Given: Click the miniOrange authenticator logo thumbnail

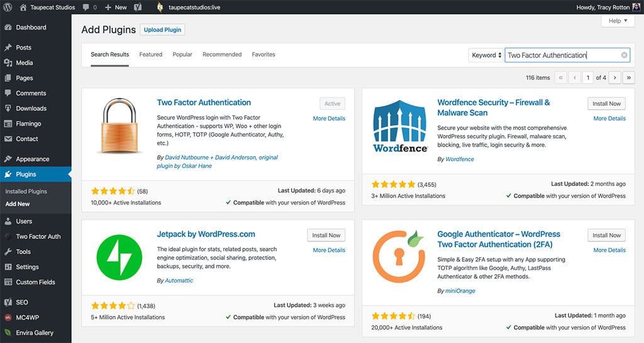Looking at the screenshot, I should tap(399, 257).
